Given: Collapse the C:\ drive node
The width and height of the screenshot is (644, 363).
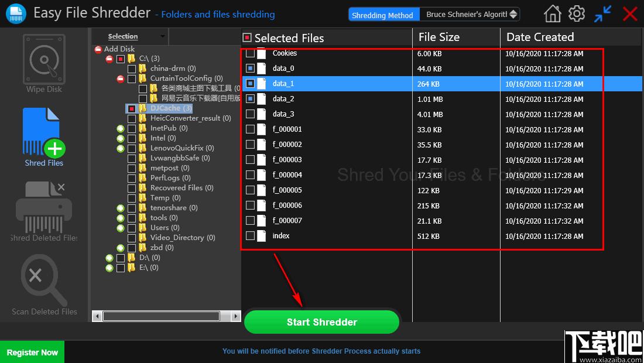Looking at the screenshot, I should pyautogui.click(x=109, y=59).
